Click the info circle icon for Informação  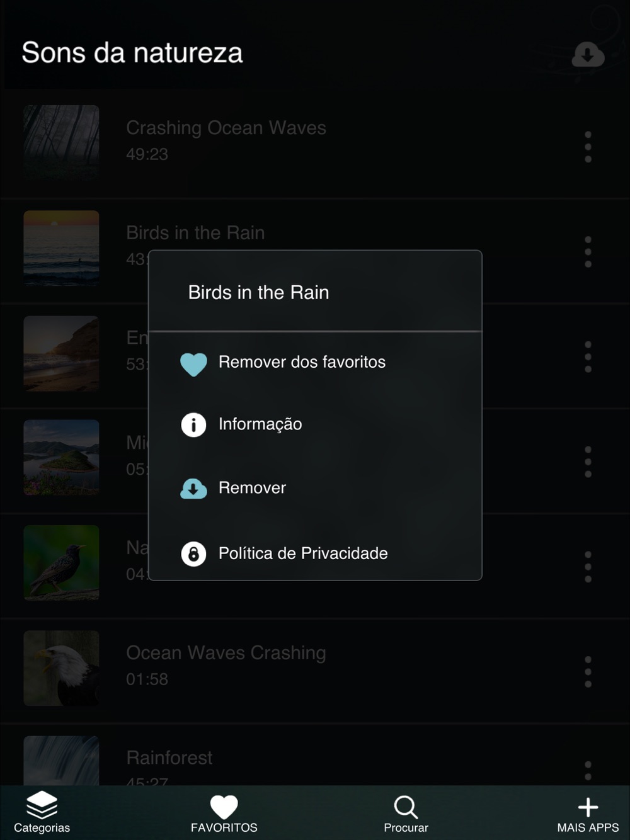[x=193, y=425]
